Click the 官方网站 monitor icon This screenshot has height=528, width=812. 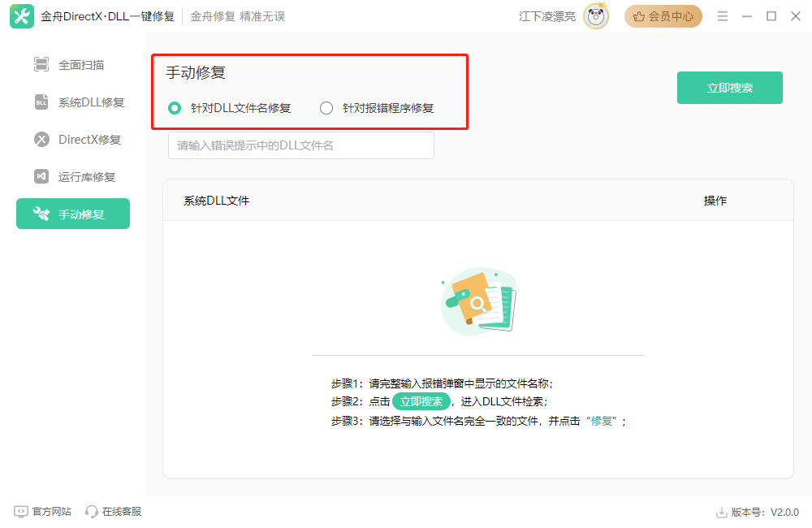tap(21, 512)
